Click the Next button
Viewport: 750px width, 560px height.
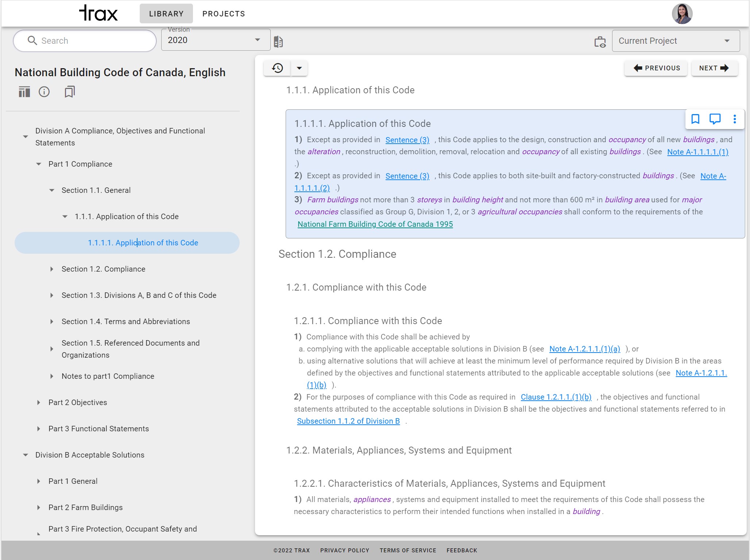tap(714, 68)
